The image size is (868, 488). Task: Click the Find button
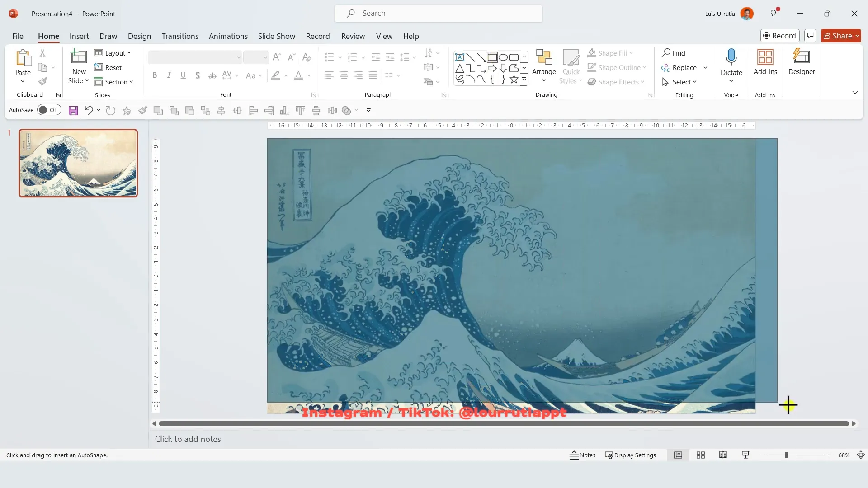[x=674, y=53]
